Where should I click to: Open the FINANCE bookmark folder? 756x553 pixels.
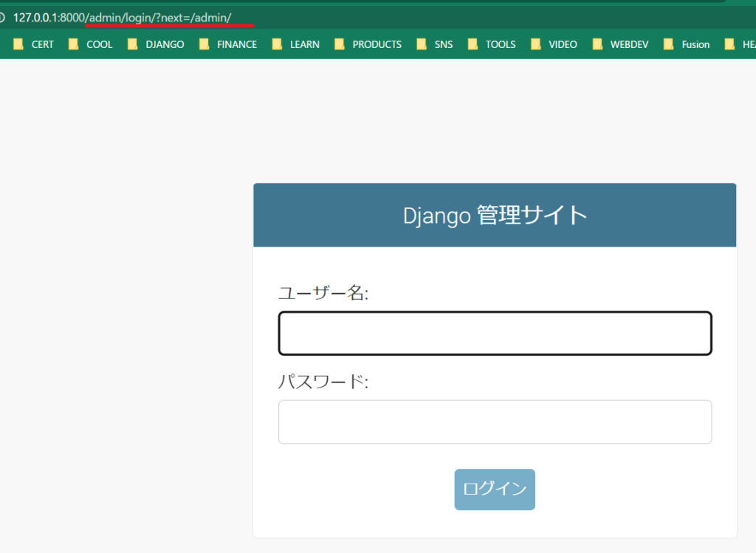coord(228,44)
